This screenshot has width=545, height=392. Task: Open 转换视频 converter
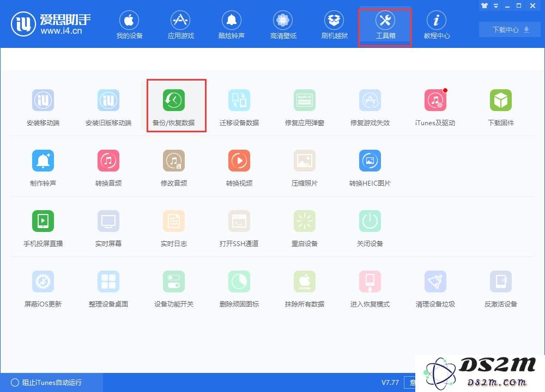239,168
